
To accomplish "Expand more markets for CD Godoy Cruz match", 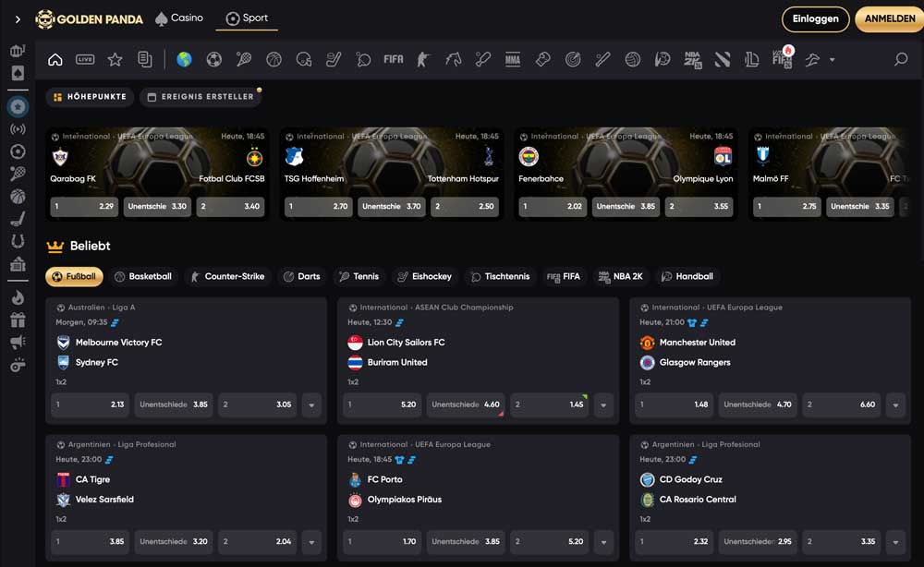I will tap(895, 542).
